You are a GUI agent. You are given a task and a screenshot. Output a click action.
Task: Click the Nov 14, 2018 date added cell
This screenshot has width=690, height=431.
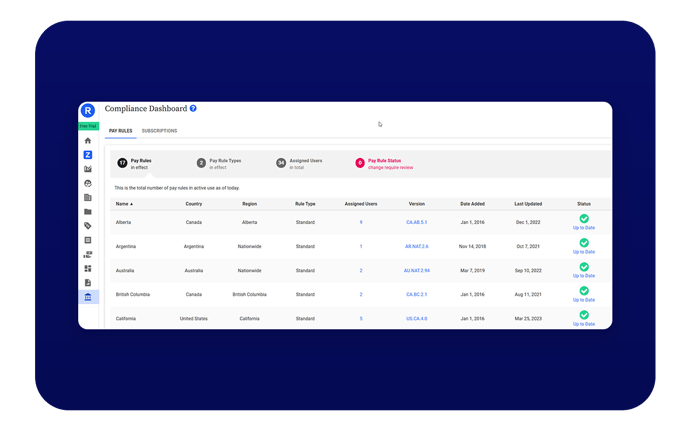[472, 247]
